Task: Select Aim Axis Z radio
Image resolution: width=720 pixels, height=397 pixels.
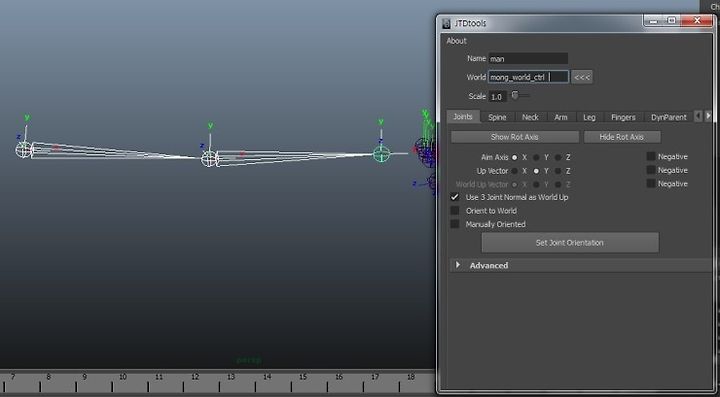Action: [558, 157]
